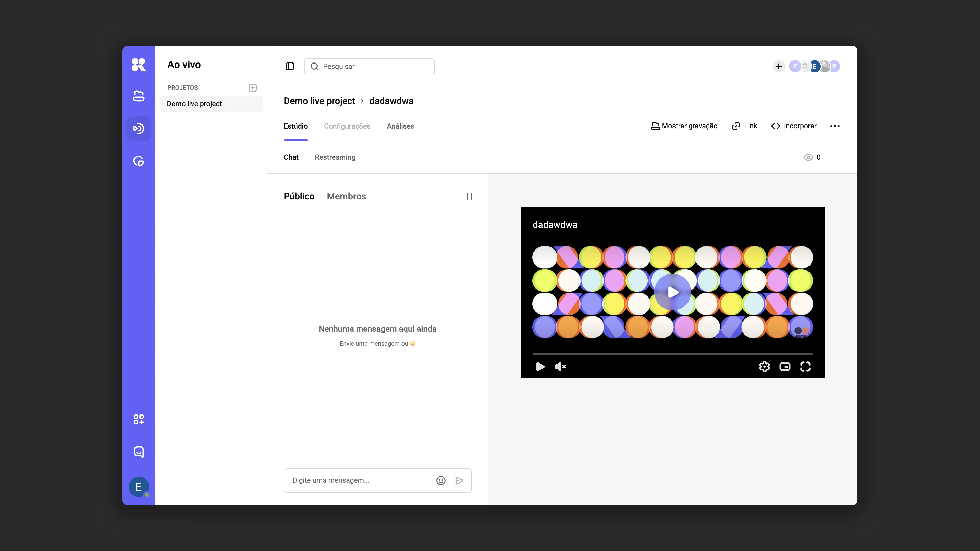Open the Library storage sidebar icon
Viewport: 980px width, 551px height.
(139, 96)
